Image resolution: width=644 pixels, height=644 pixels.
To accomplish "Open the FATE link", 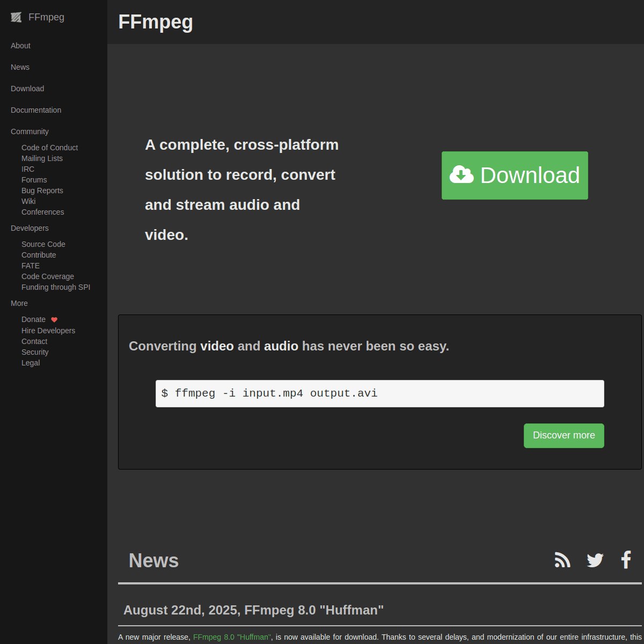I will [31, 266].
